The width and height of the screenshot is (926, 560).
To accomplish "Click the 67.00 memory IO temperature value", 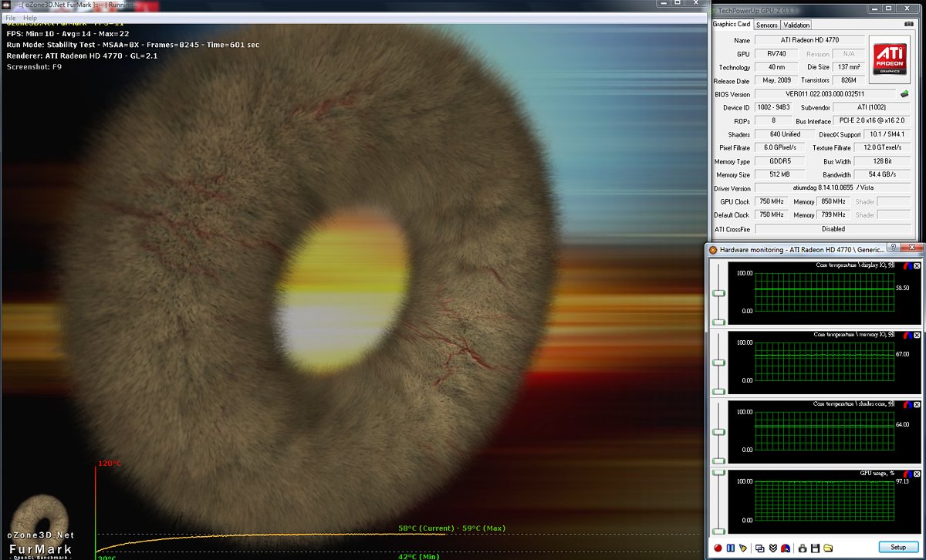I will (x=903, y=354).
